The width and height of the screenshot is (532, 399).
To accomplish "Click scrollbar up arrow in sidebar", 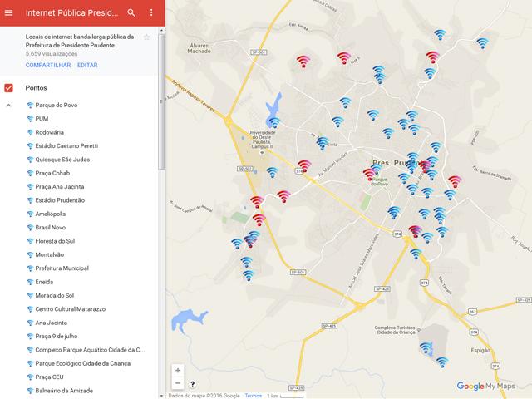I will tap(161, 30).
